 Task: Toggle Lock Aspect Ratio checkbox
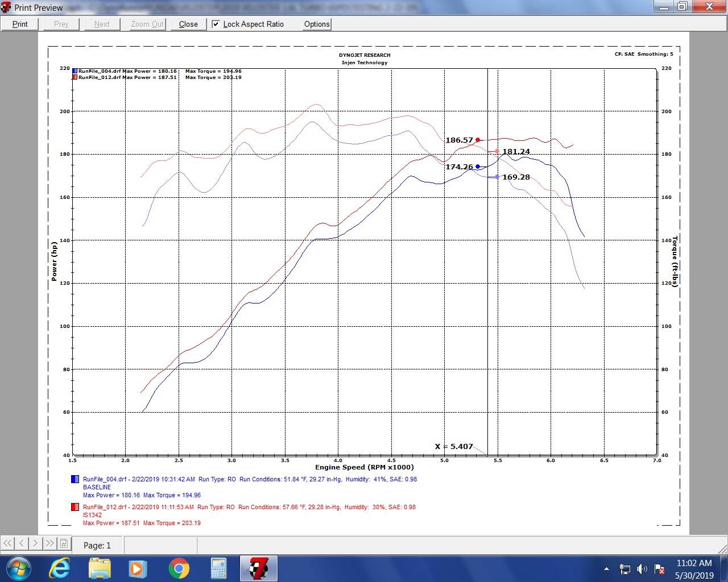point(216,24)
